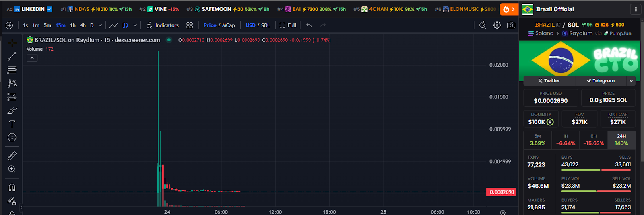Screen dimensions: 644x215
Task: Take a chart snapshot with camera
Action: 511,25
